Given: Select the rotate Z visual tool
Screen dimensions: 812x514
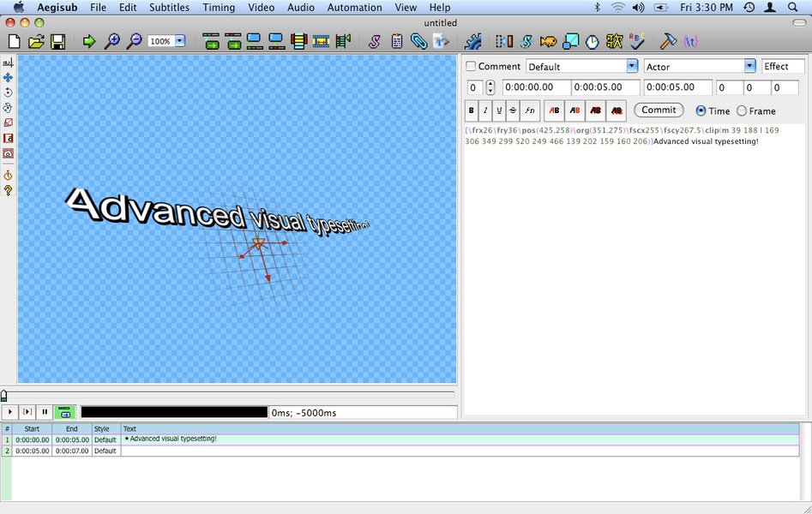Looking at the screenshot, I should 8,93.
